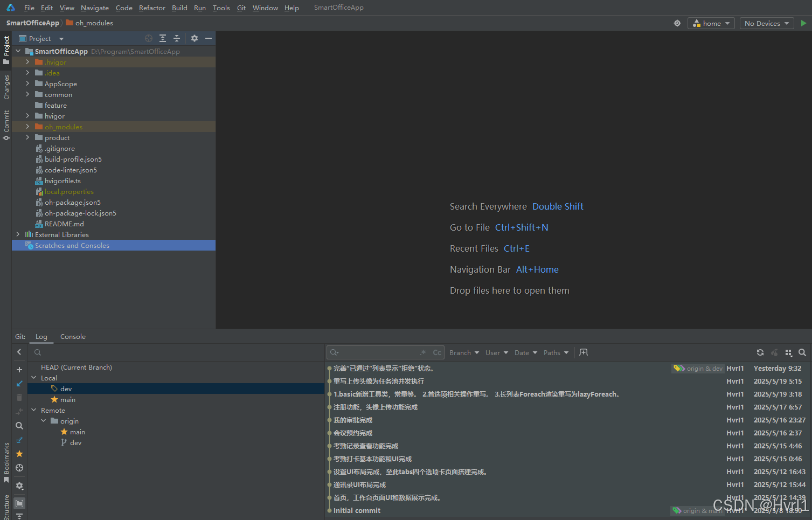Select README.md in project tree
812x520 pixels.
click(x=64, y=224)
